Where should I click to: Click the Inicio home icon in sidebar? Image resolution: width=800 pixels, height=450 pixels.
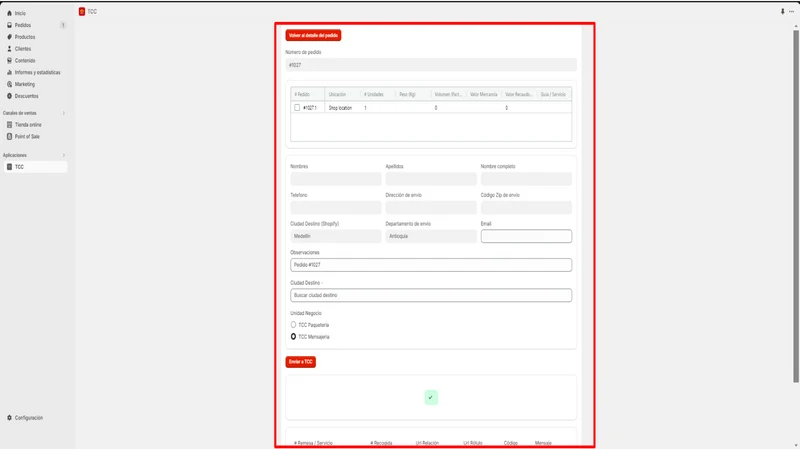9,13
